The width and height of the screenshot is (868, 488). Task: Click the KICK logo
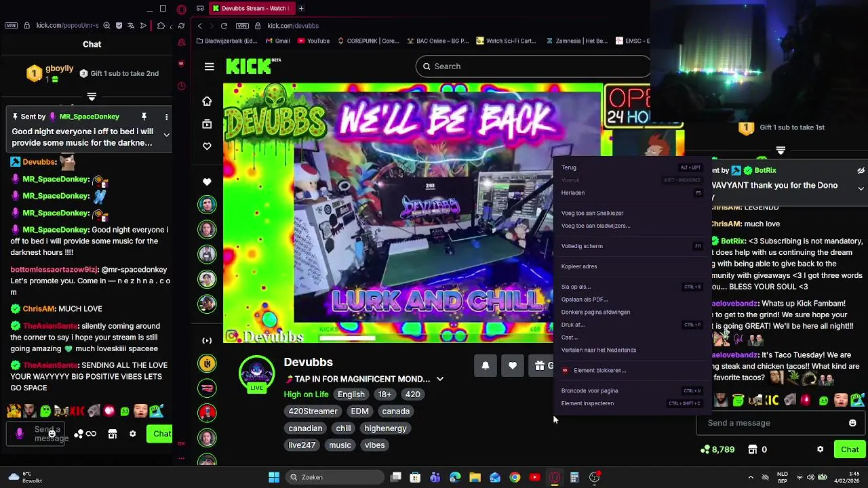tap(248, 66)
